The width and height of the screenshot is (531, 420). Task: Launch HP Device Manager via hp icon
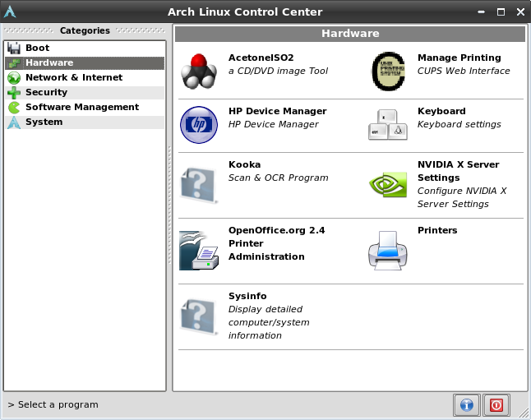pyautogui.click(x=199, y=125)
